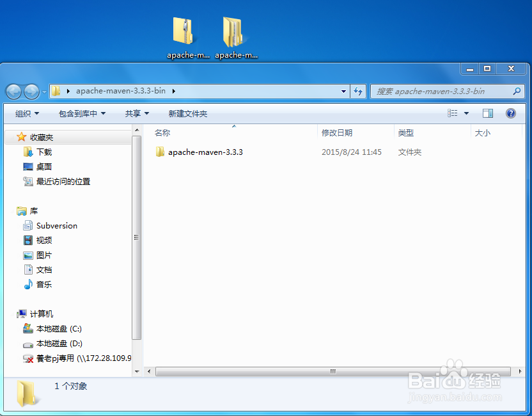532x416 pixels.
Task: Click navigation pane scroll down arrow
Action: [137, 371]
